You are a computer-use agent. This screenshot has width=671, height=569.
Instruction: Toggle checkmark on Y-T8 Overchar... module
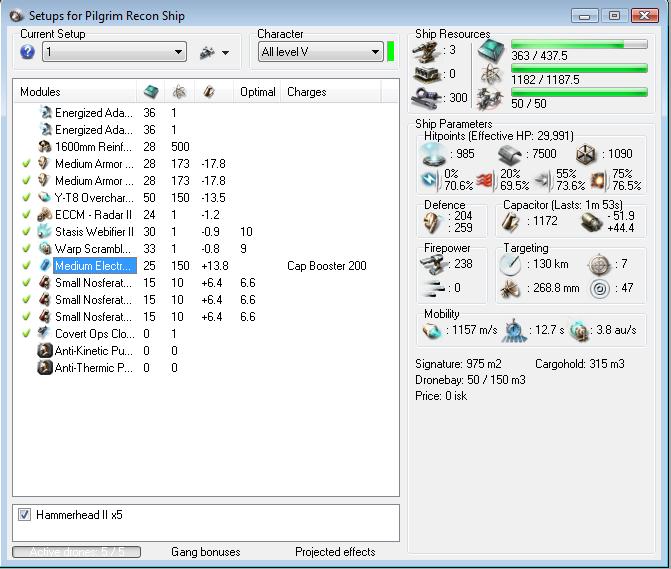26,198
